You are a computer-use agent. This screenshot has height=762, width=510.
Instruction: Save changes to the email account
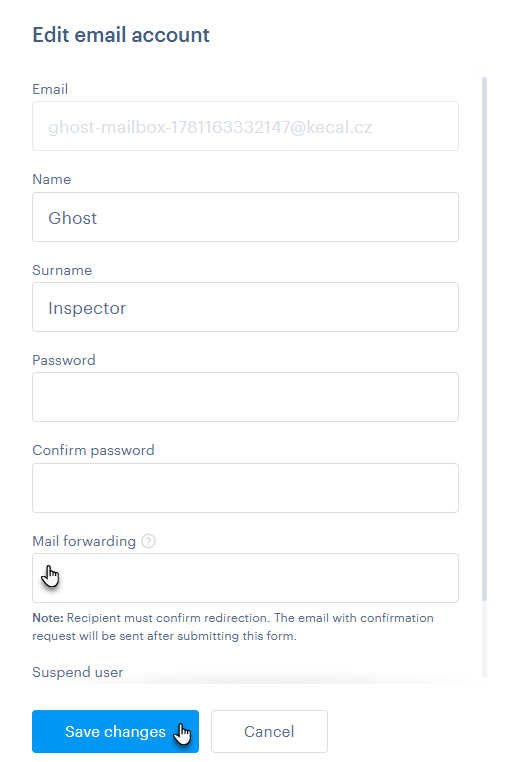click(x=115, y=731)
